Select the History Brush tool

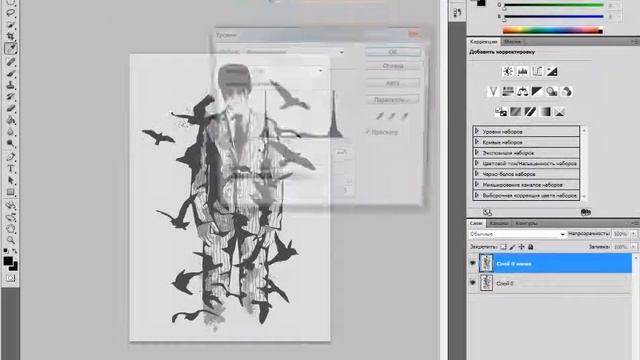click(11, 97)
